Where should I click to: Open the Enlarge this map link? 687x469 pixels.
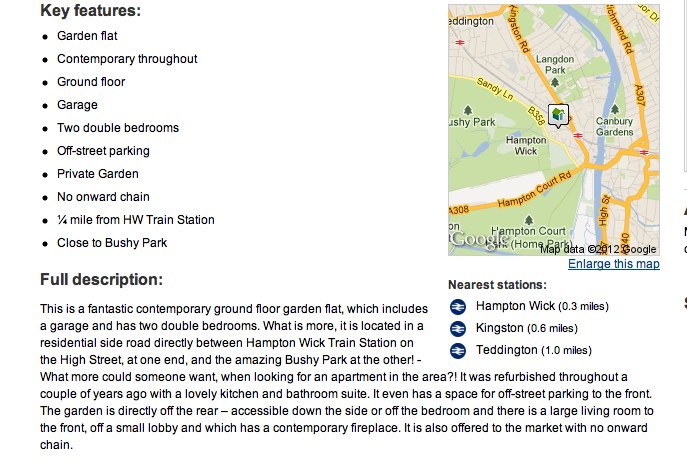[x=613, y=264]
